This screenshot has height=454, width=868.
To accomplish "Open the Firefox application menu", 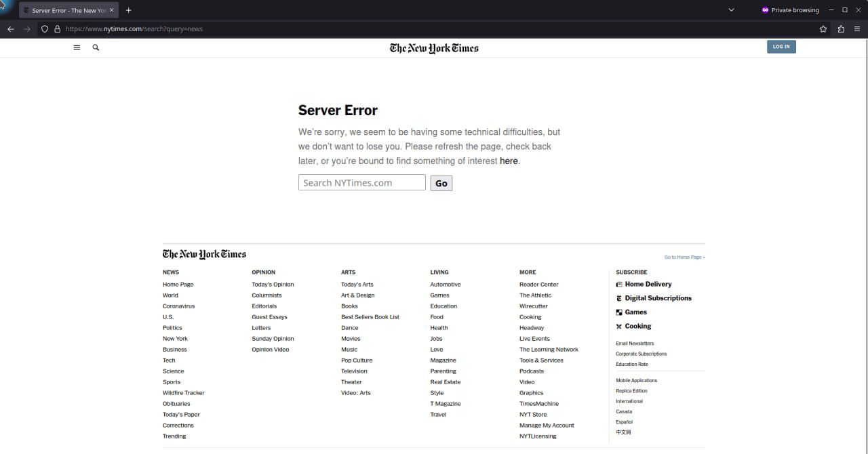I will 857,29.
